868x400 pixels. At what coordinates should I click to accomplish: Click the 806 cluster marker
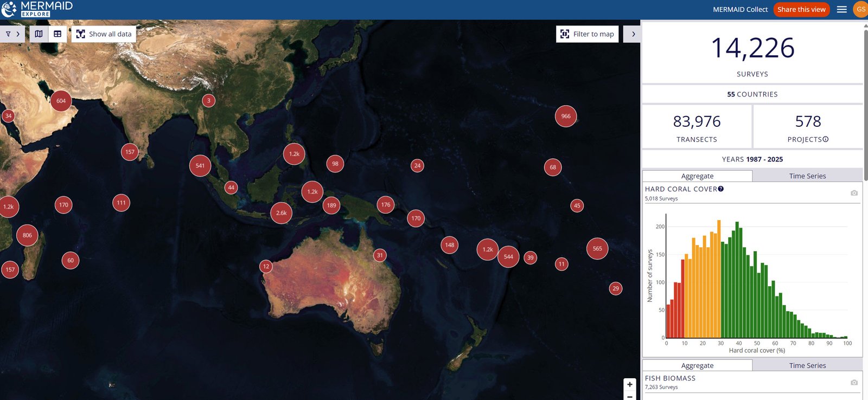click(x=27, y=235)
